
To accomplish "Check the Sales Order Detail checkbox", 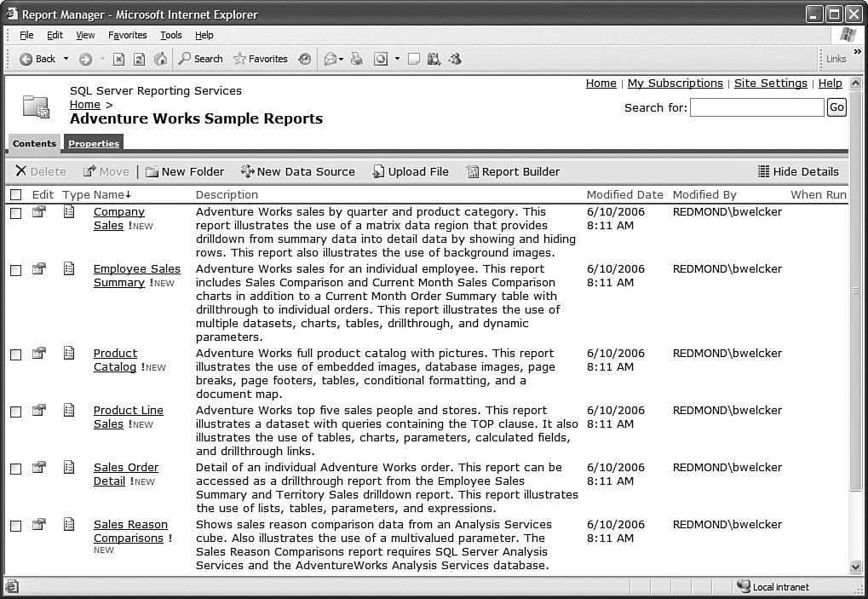I will [16, 469].
